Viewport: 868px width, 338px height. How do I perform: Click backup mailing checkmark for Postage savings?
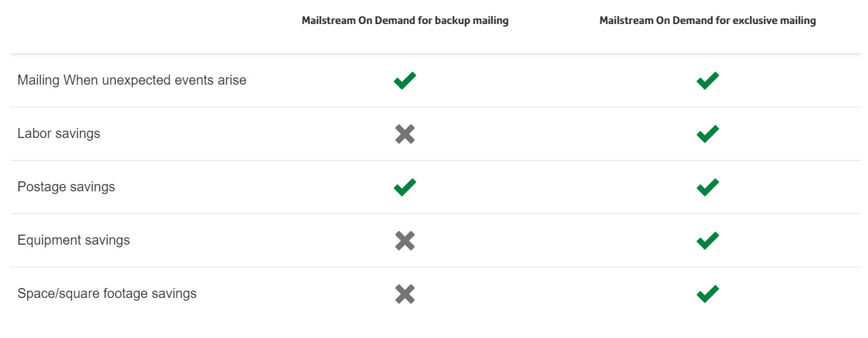(x=405, y=187)
